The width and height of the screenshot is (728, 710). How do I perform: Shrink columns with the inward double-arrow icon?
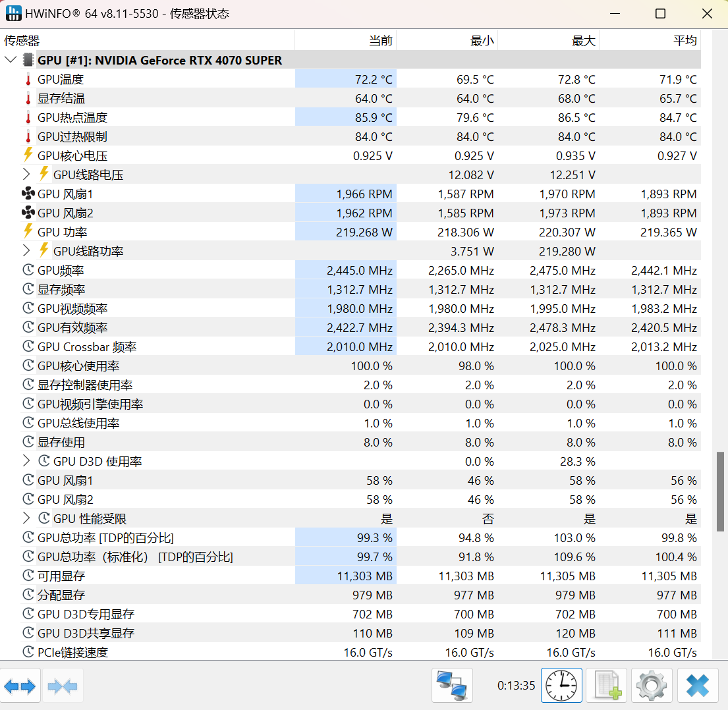(x=63, y=685)
